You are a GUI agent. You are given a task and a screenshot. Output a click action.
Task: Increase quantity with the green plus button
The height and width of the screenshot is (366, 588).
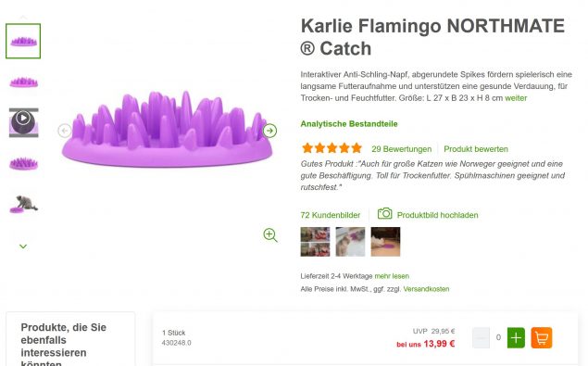point(516,338)
